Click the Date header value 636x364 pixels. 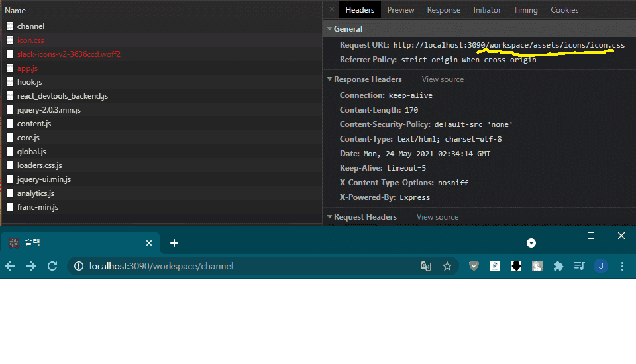[427, 154]
